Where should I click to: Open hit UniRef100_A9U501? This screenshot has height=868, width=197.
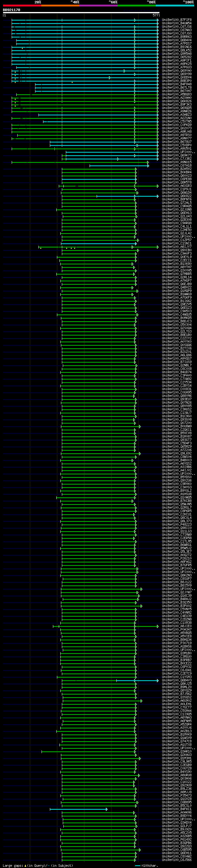tap(177, 149)
